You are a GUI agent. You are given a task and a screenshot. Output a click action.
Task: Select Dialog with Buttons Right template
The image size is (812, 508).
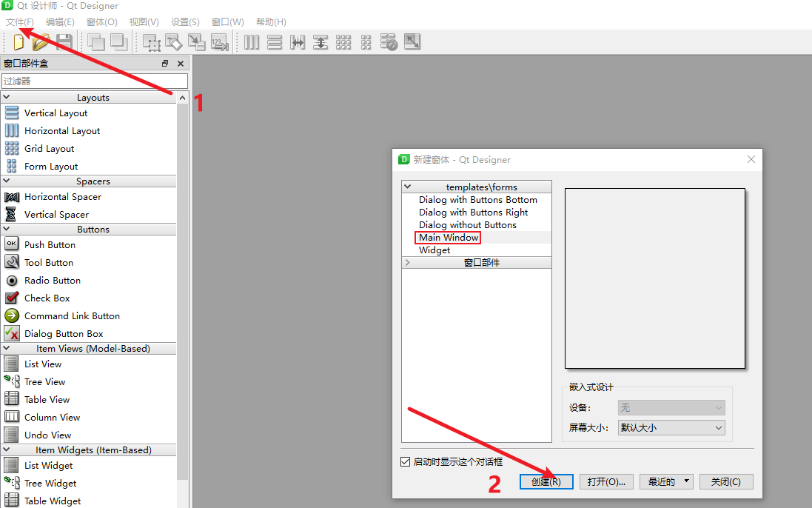point(473,213)
